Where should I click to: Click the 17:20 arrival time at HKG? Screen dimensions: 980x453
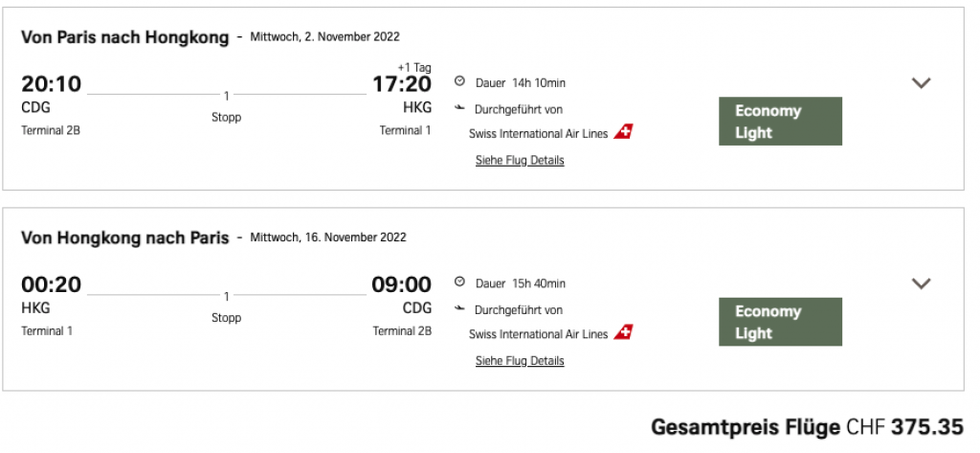click(x=402, y=84)
